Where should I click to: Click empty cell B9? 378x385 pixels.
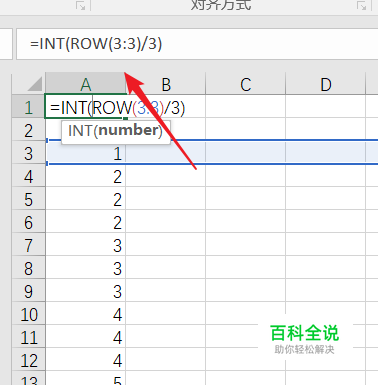point(166,291)
